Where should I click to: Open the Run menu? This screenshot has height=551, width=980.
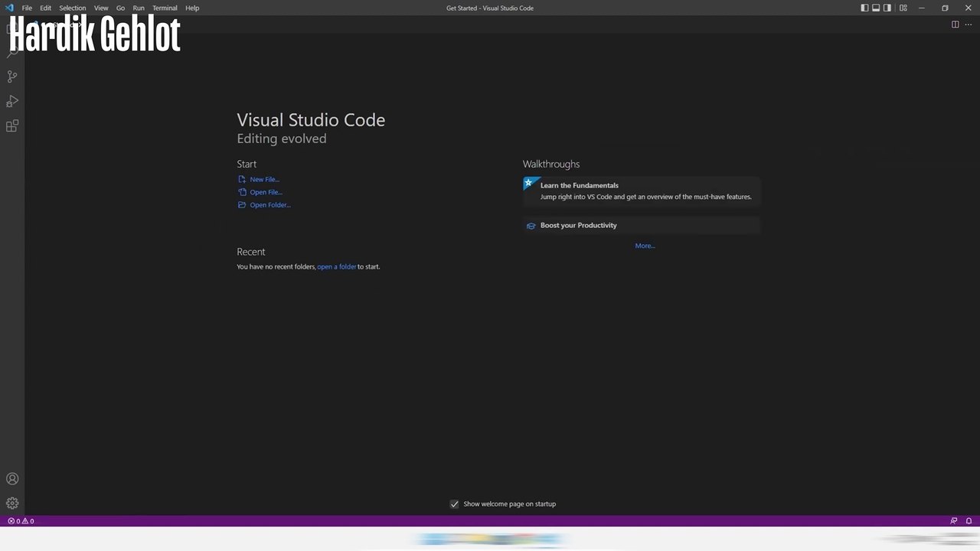click(139, 8)
